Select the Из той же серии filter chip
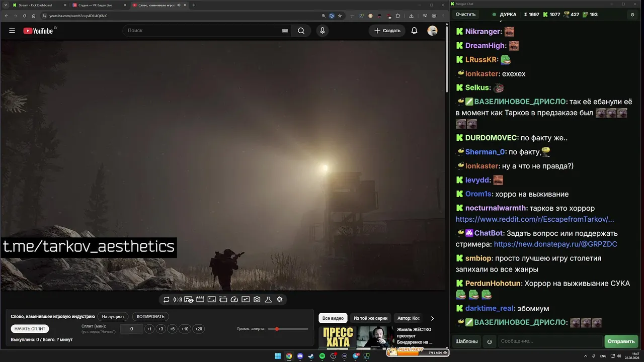Screen dimensions: 644x362 pyautogui.click(x=370, y=318)
